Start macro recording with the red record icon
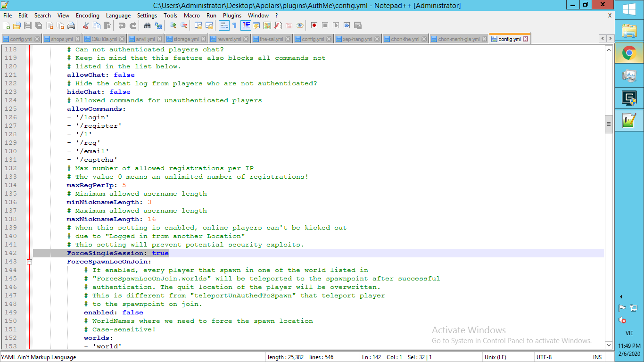Screen dimensions: 644x362 click(x=314, y=25)
